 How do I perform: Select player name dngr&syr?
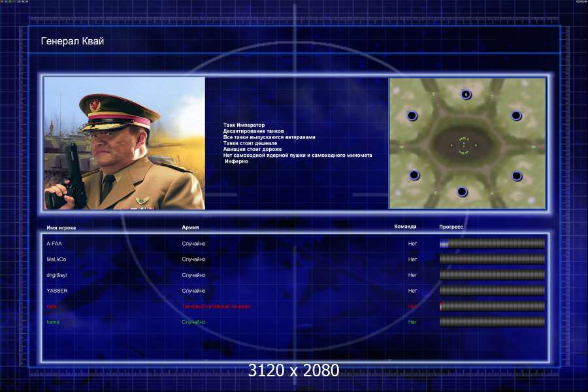pyautogui.click(x=57, y=275)
